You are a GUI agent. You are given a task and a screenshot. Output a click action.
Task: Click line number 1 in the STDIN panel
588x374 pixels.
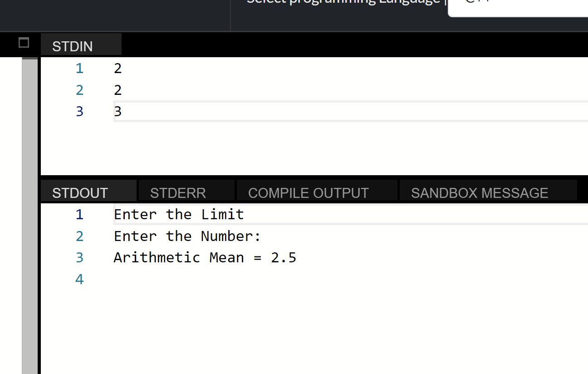[79, 68]
